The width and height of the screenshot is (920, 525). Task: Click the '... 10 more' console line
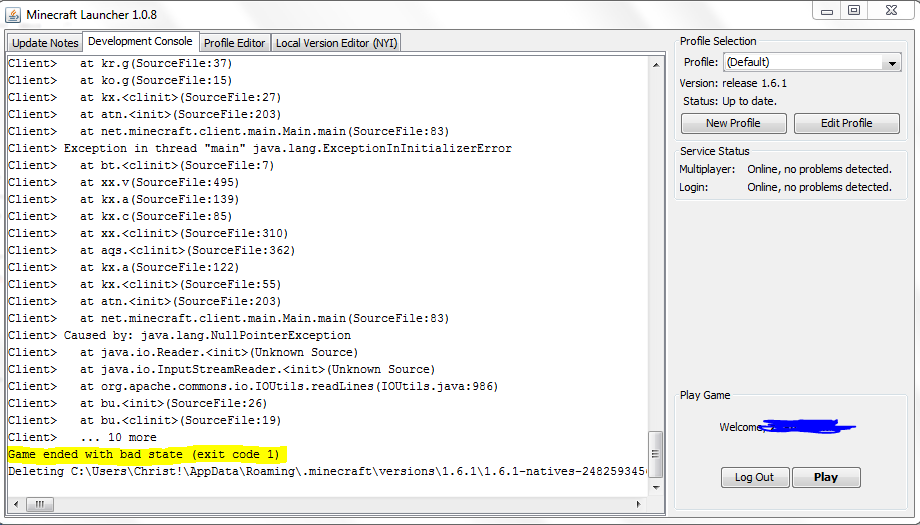click(82, 437)
